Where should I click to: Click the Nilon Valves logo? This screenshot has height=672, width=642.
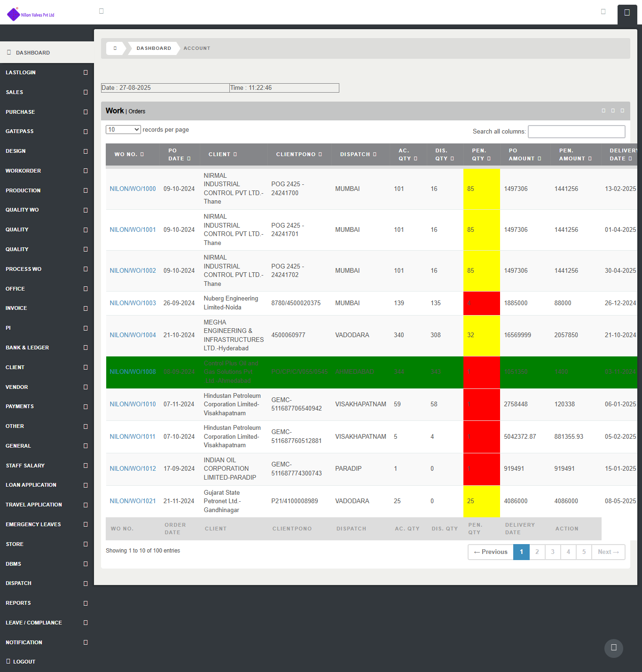click(31, 15)
